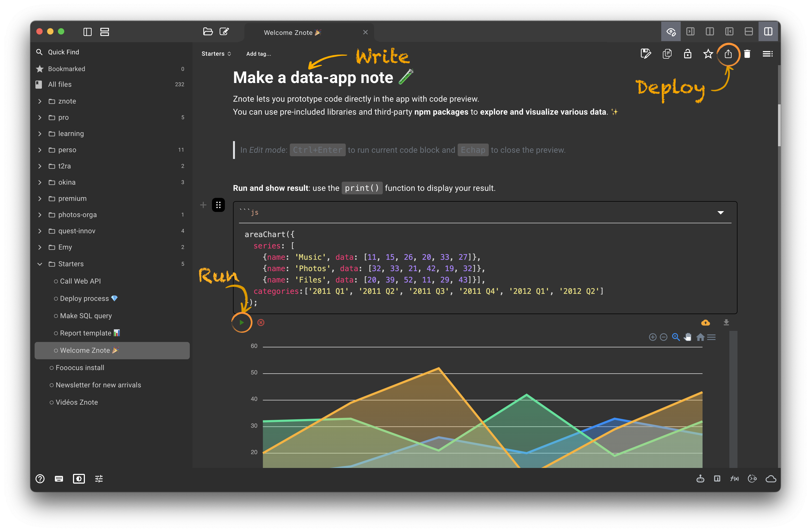This screenshot has height=532, width=811.
Task: Switch to left-panel collapse layout icon
Action: pos(729,32)
